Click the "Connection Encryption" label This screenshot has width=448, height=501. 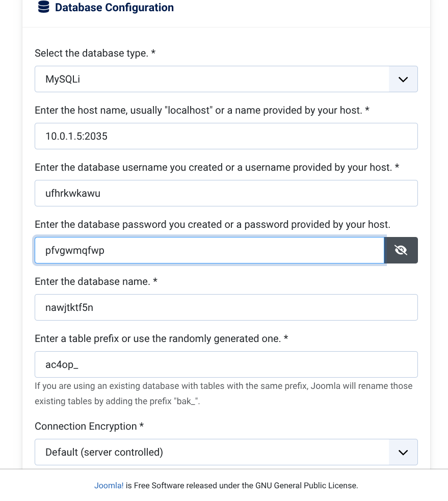89,426
